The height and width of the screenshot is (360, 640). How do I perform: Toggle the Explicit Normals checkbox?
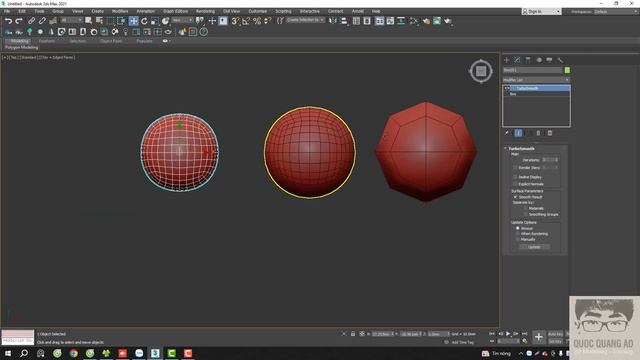(515, 184)
